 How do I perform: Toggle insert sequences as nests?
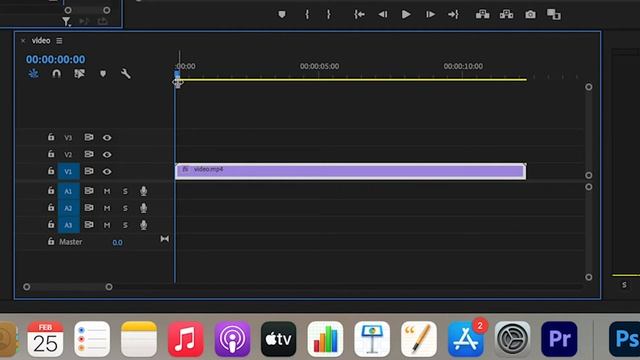point(33,73)
